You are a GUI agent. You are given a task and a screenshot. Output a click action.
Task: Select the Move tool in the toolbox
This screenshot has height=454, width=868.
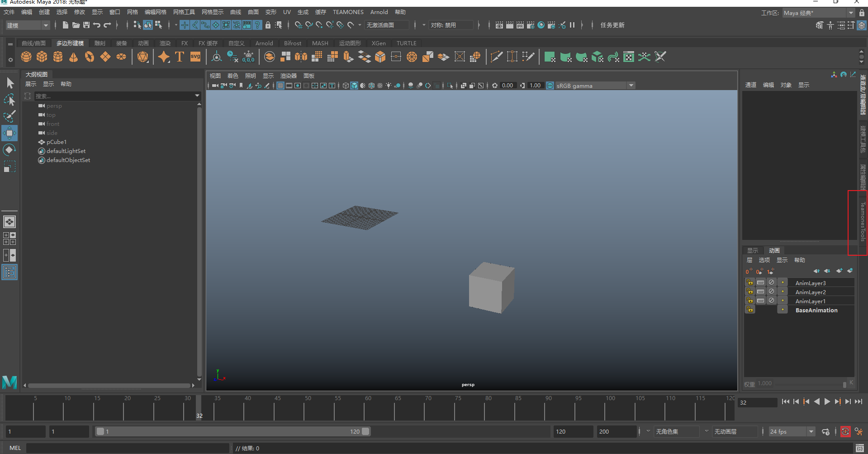(9, 133)
